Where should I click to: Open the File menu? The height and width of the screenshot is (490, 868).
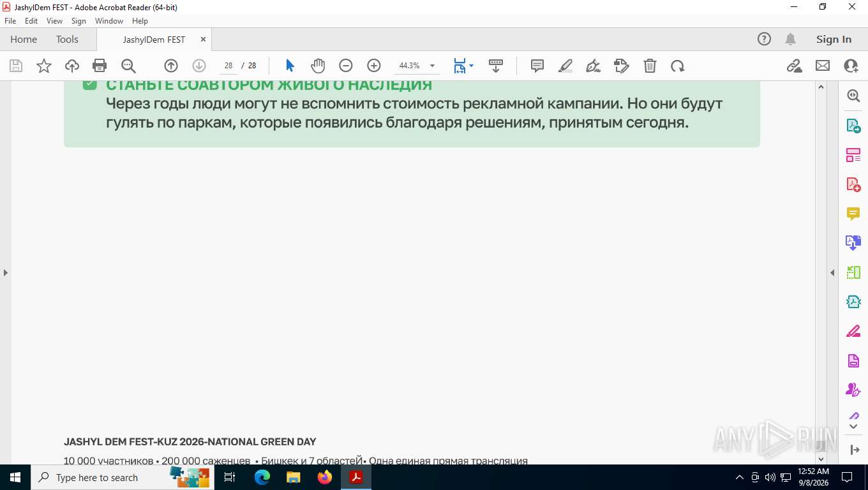tap(10, 21)
